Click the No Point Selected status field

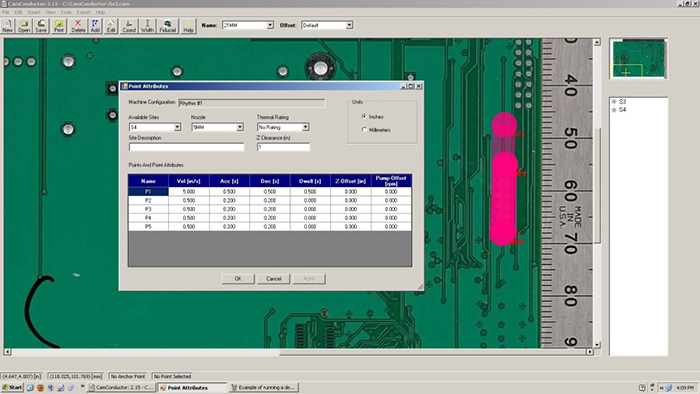coord(172,377)
